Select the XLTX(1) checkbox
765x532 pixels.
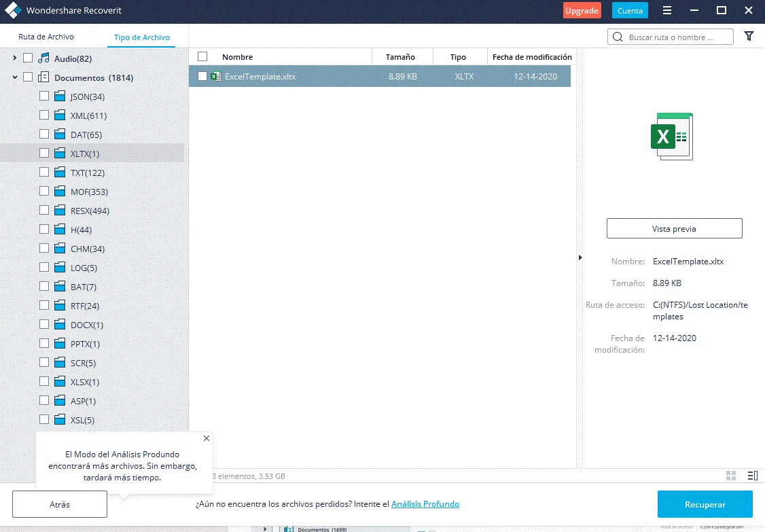point(44,153)
